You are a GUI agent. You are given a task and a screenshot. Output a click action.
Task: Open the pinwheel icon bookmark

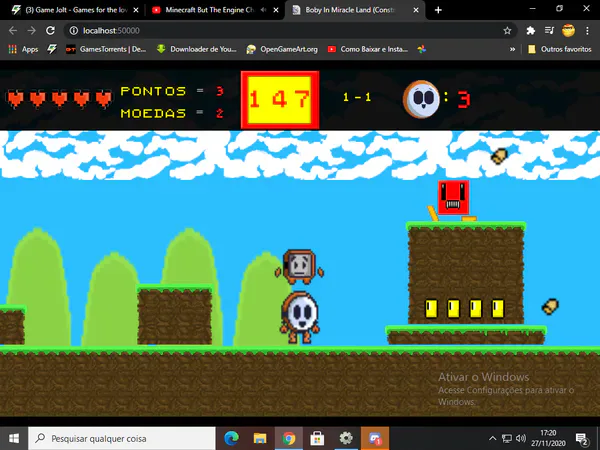click(422, 49)
